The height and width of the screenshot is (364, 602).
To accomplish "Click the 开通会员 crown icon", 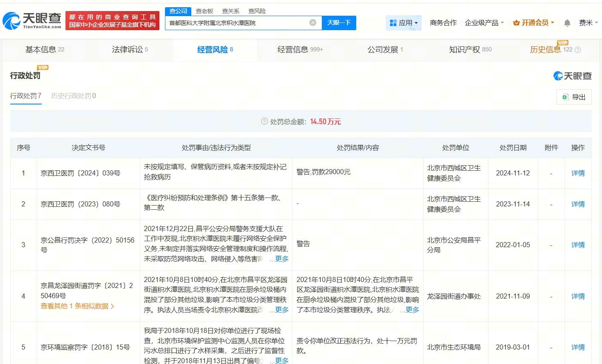I will 517,23.
